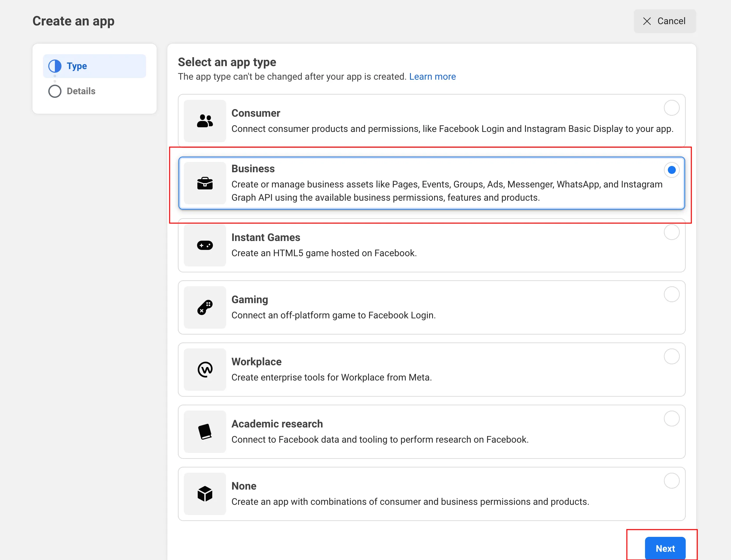Go to the Details step
This screenshot has width=731, height=560.
81,91
